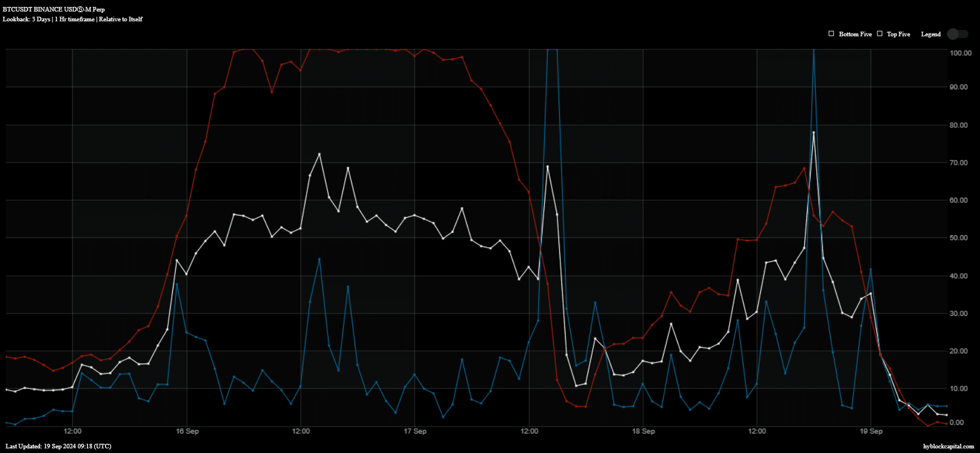
Task: Click the Last Updated timestamp text
Action: [x=58, y=446]
